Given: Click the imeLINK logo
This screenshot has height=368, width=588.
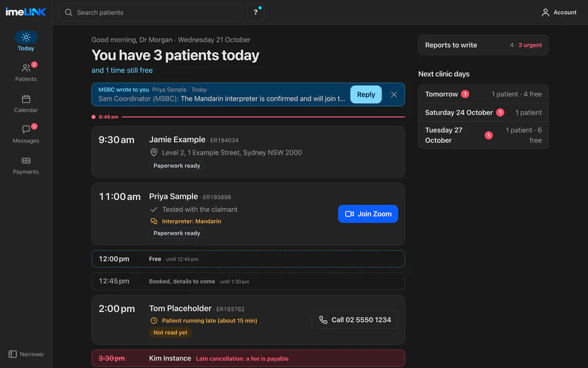Looking at the screenshot, I should coord(26,12).
